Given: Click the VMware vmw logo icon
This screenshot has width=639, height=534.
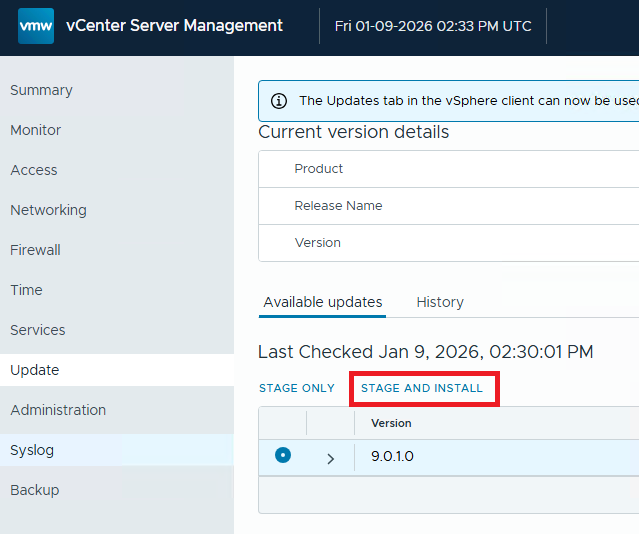Looking at the screenshot, I should click(36, 26).
